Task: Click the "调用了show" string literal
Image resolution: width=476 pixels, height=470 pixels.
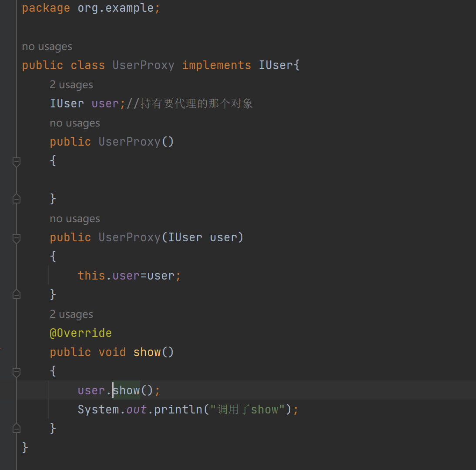Action: pyautogui.click(x=248, y=410)
